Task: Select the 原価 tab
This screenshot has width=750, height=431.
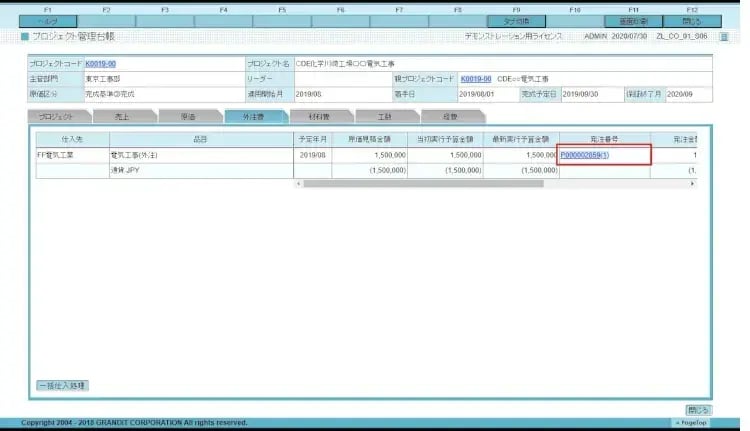Action: 186,117
